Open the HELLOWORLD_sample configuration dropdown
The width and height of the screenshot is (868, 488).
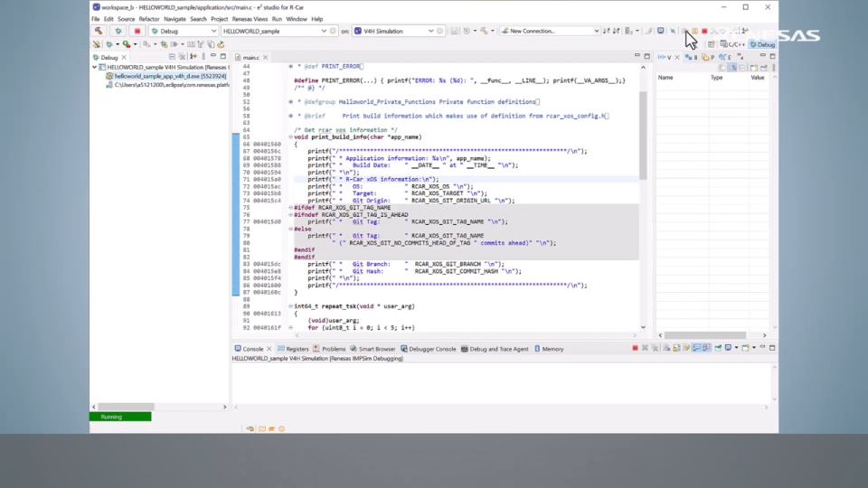323,31
